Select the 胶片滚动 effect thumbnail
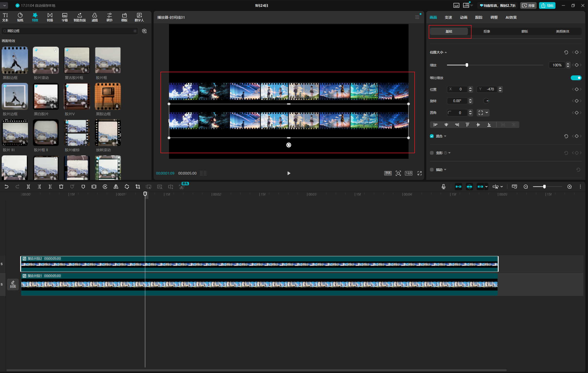The width and height of the screenshot is (588, 373). tap(46, 60)
